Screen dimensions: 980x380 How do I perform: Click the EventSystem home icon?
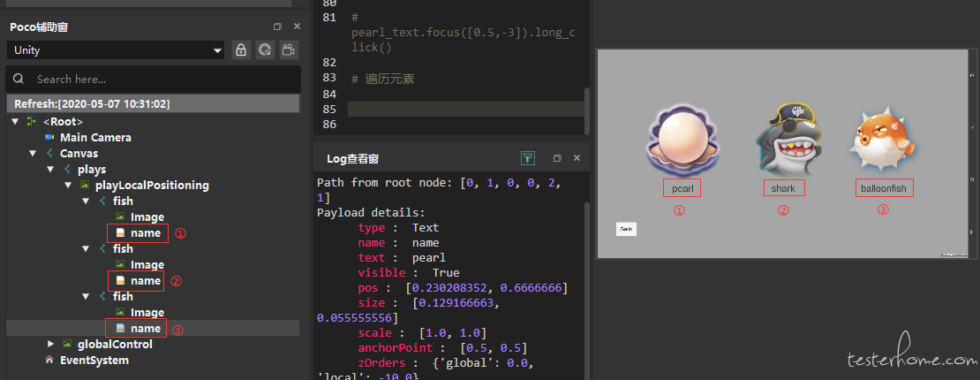click(x=49, y=360)
